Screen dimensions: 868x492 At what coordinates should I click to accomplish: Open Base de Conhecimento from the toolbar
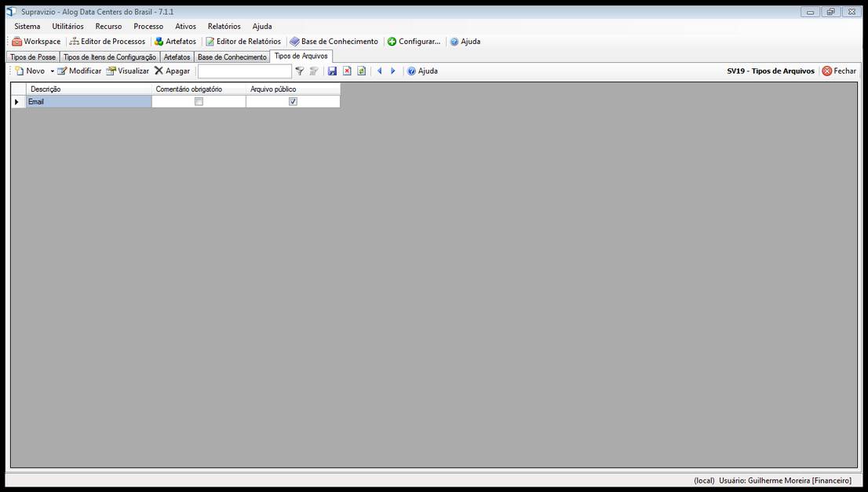click(333, 41)
